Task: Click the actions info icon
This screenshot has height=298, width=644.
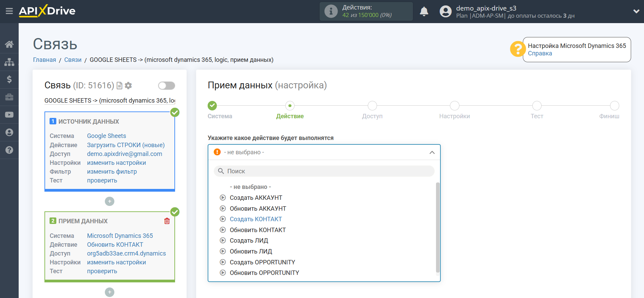Action: pos(331,11)
